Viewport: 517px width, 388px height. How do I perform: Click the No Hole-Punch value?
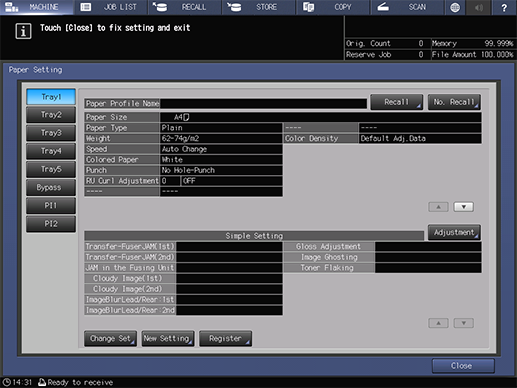click(x=221, y=170)
